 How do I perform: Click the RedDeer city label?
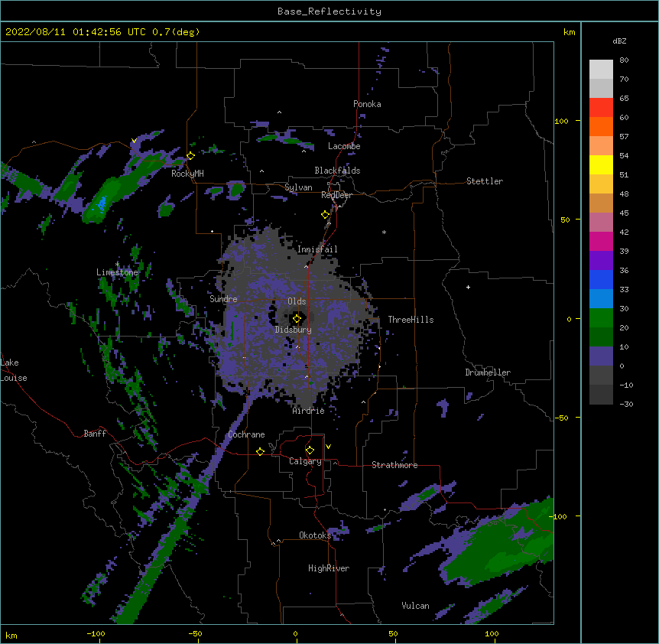[x=336, y=195]
